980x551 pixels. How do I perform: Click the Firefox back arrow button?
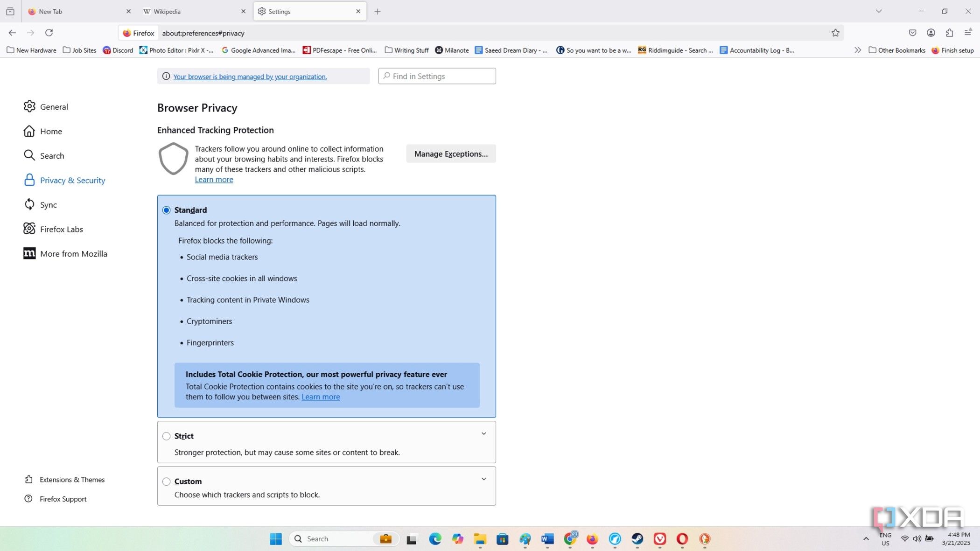(x=12, y=33)
